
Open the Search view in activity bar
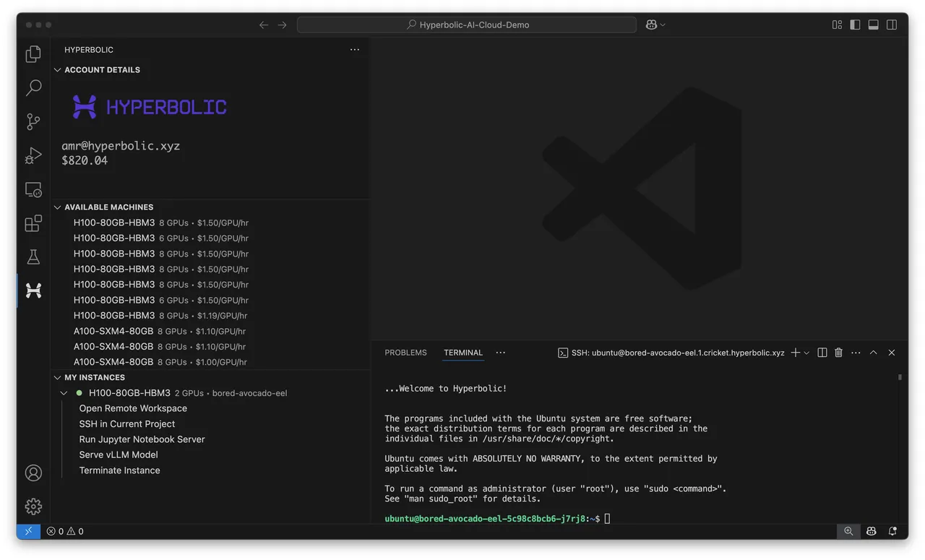tap(33, 88)
